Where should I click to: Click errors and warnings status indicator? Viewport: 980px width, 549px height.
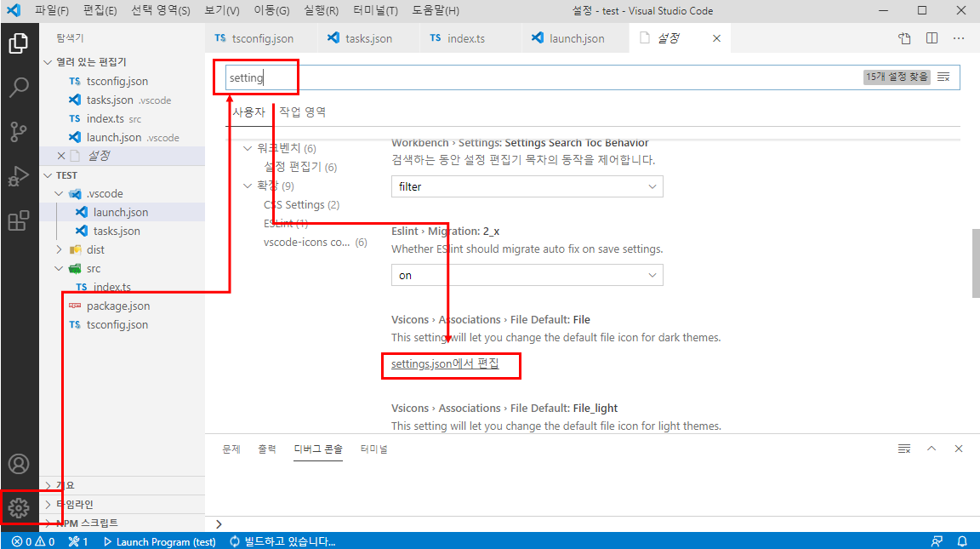33,541
